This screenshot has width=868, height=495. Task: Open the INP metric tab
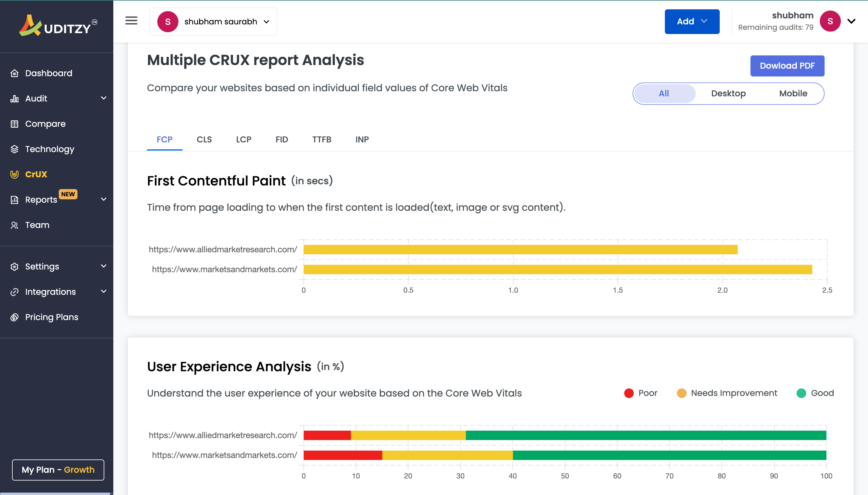coord(362,139)
